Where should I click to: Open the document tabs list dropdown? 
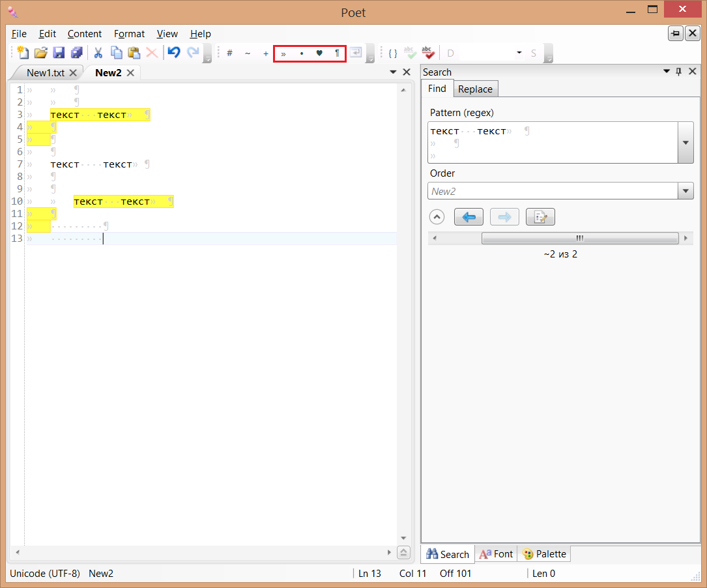click(393, 72)
